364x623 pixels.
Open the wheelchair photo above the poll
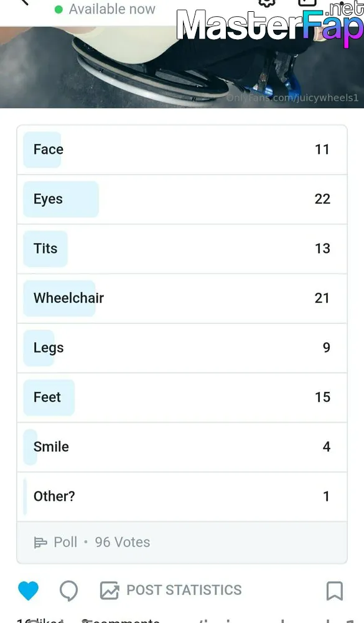pos(182,67)
